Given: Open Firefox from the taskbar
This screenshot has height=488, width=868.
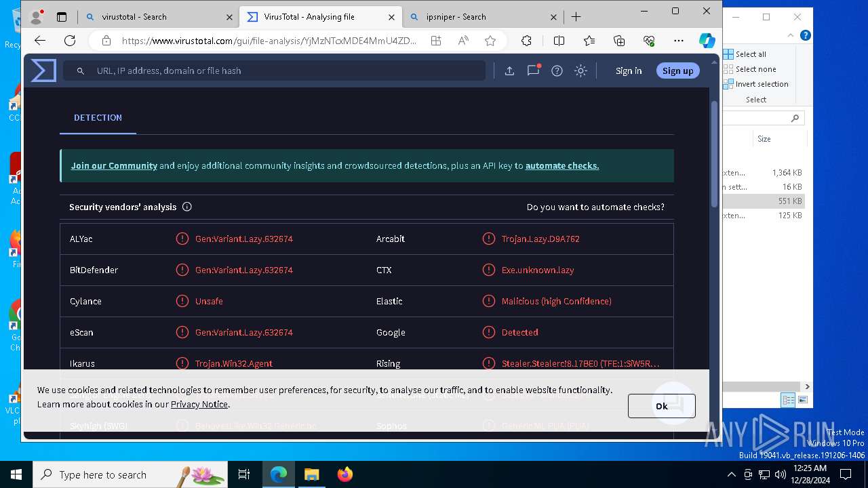Looking at the screenshot, I should pyautogui.click(x=344, y=474).
